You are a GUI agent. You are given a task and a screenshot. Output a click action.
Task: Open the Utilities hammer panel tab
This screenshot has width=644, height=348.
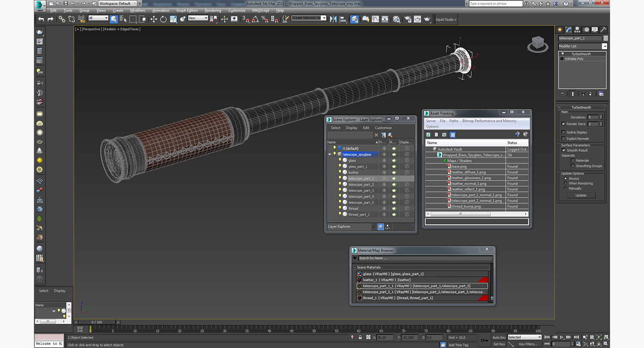click(603, 30)
